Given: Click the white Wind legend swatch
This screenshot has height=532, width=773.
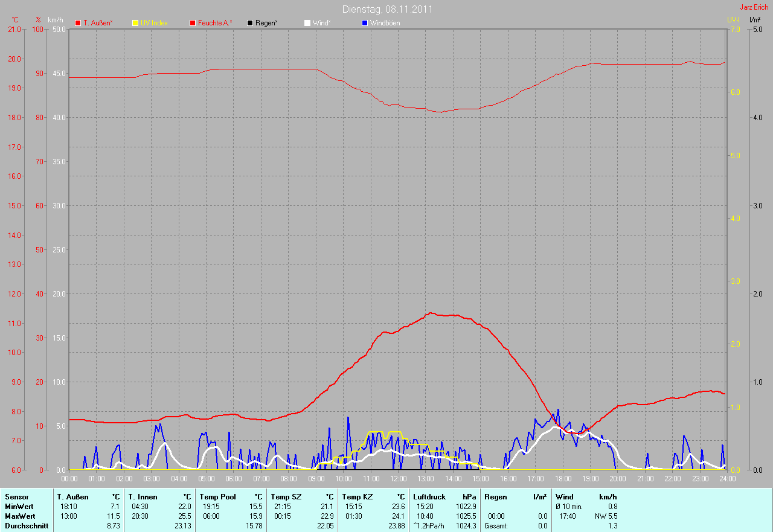Looking at the screenshot, I should pyautogui.click(x=307, y=23).
